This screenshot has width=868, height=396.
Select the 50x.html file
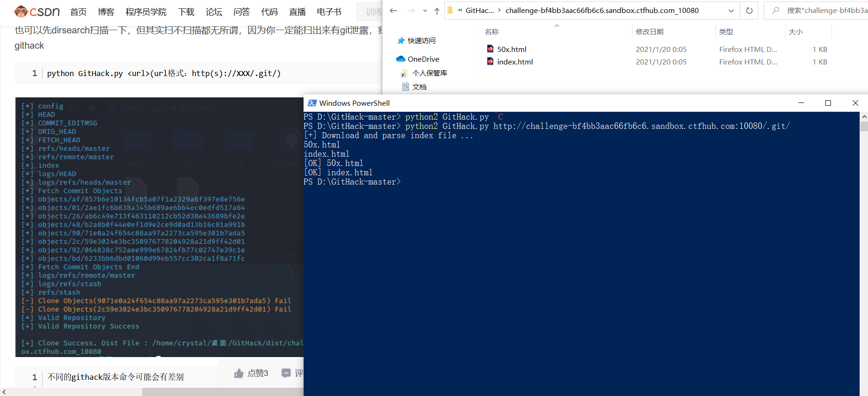(512, 49)
